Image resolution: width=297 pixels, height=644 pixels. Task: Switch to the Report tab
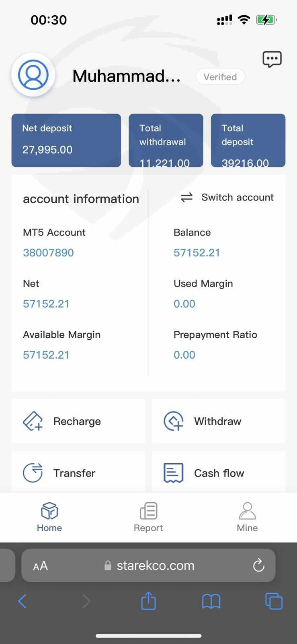148,517
